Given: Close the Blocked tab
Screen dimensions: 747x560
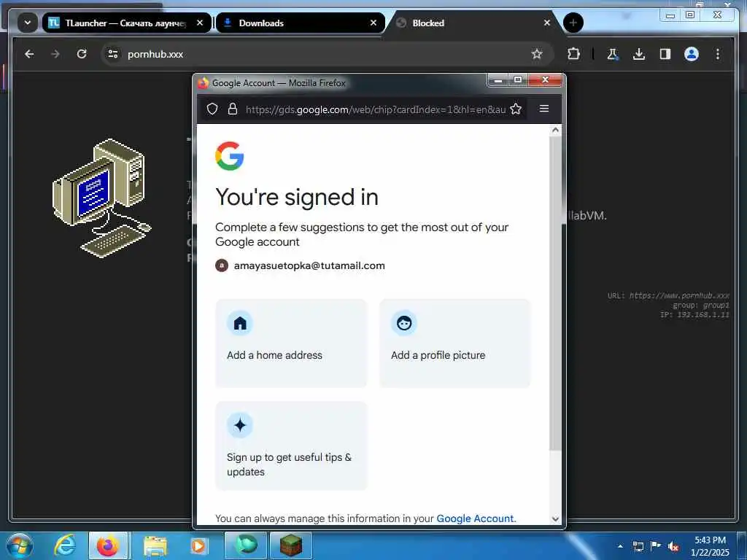Looking at the screenshot, I should (547, 23).
